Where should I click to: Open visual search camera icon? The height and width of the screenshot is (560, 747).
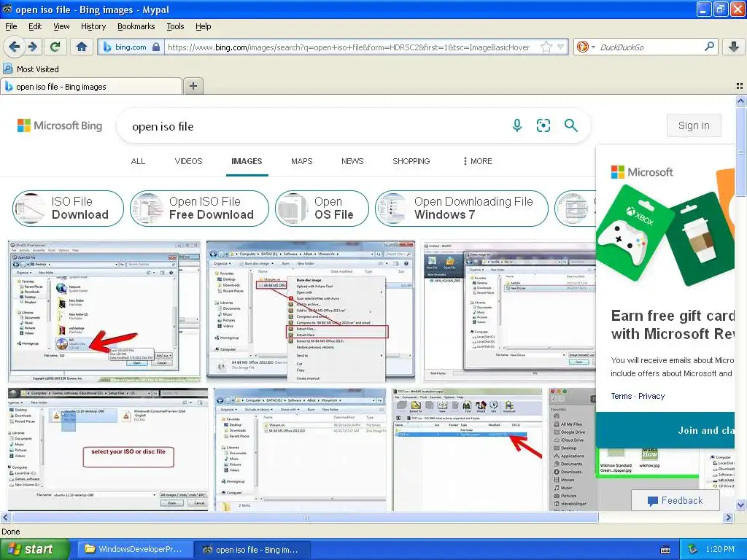pyautogui.click(x=543, y=125)
